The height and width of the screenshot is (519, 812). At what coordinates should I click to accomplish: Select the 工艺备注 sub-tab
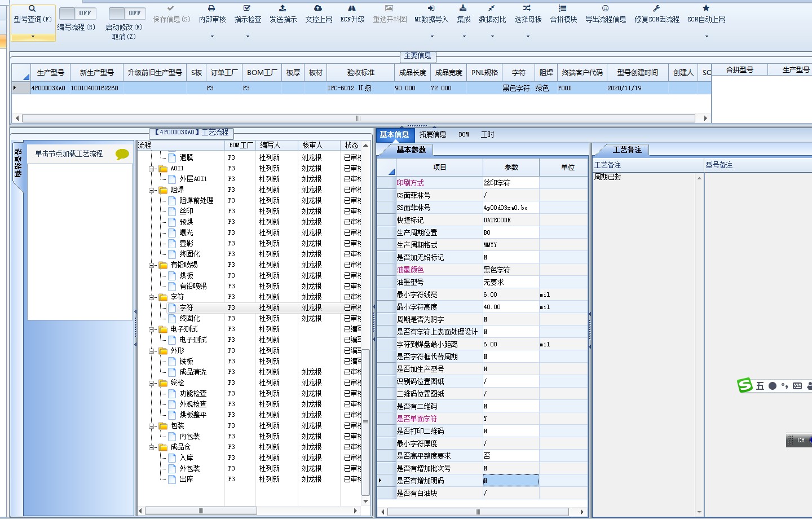[x=627, y=149]
